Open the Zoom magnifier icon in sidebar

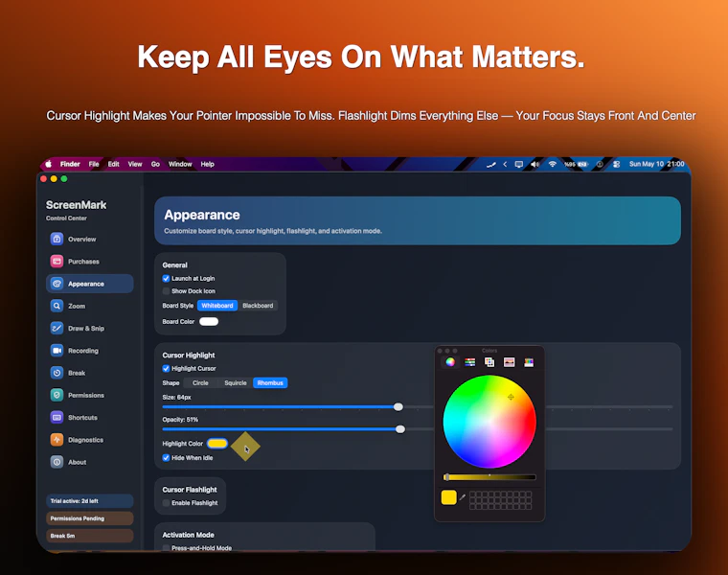click(57, 306)
